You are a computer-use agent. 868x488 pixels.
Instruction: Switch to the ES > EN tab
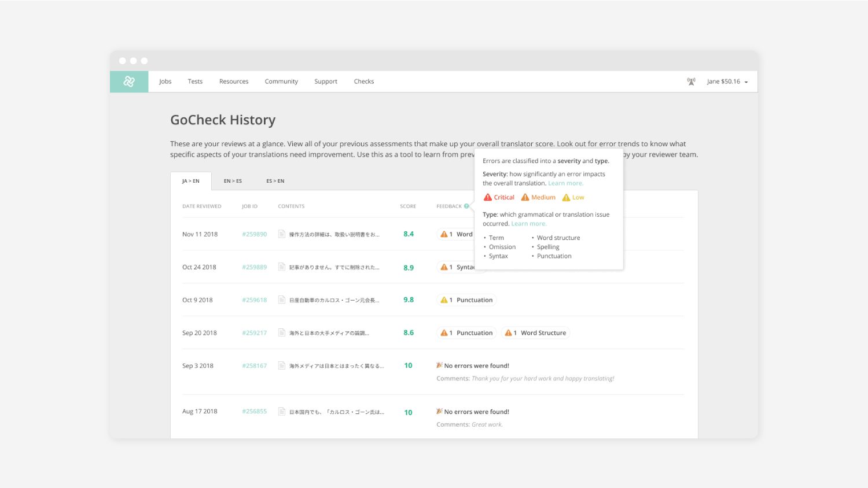[275, 181]
